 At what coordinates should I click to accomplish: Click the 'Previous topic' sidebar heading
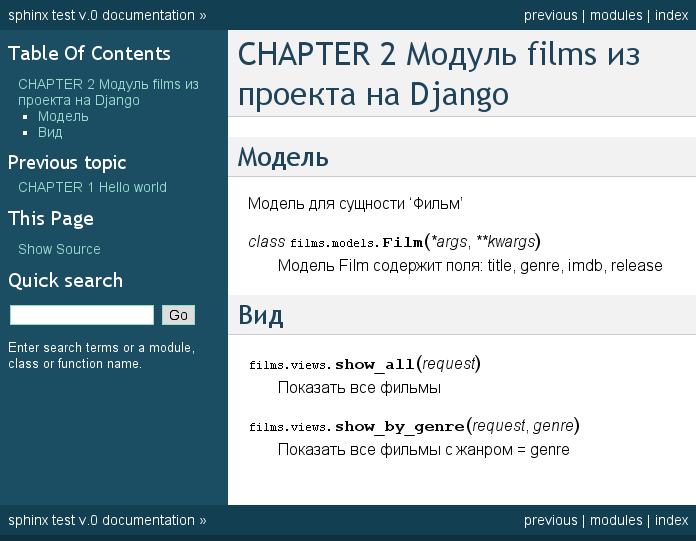(67, 162)
